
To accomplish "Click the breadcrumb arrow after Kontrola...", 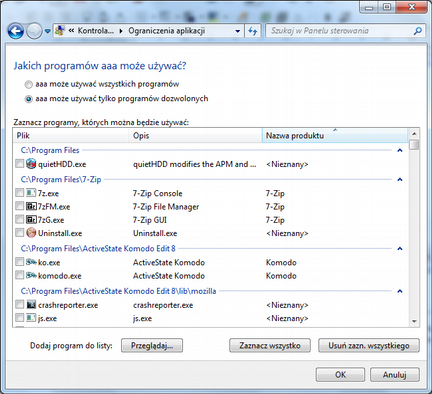I will click(x=121, y=31).
